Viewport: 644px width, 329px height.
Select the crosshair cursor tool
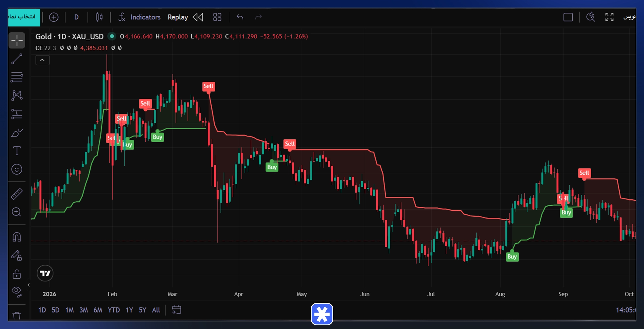pyautogui.click(x=17, y=41)
